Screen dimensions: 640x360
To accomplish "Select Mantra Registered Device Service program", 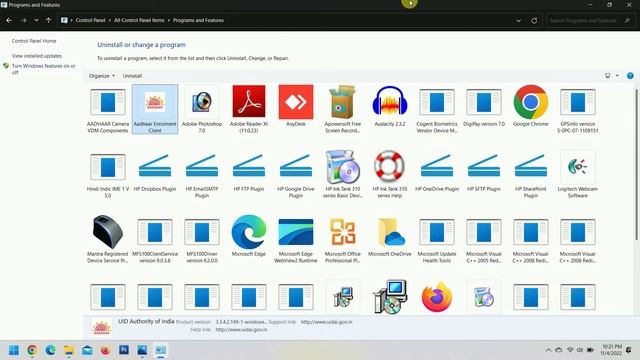I will 108,239.
